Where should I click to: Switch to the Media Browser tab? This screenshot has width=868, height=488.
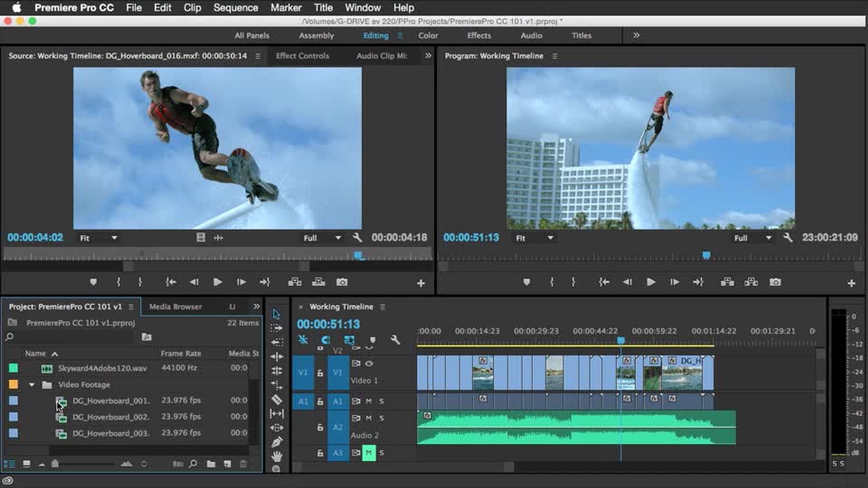coord(176,306)
